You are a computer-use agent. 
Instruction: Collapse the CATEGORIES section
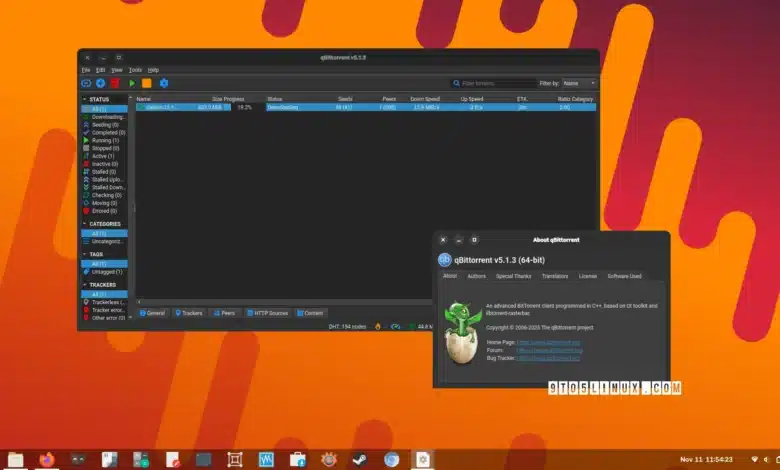point(85,224)
